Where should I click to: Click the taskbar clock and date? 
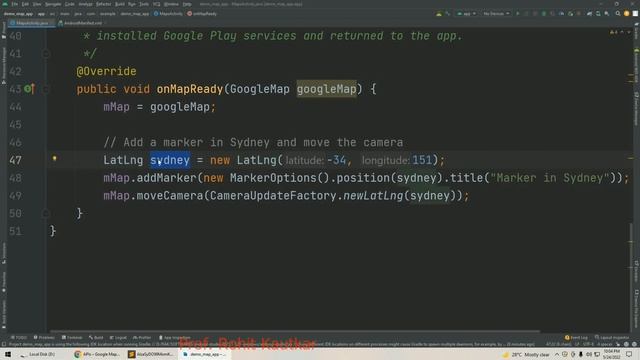click(611, 354)
